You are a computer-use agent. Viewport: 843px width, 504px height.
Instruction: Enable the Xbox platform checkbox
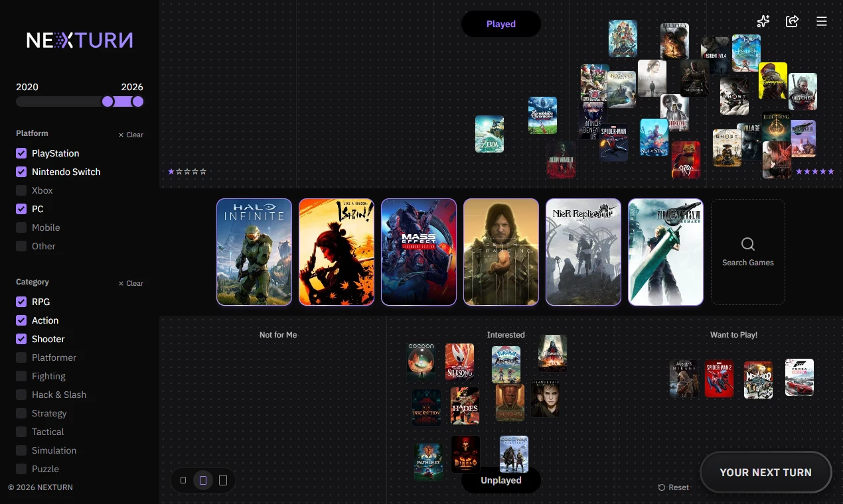point(21,190)
